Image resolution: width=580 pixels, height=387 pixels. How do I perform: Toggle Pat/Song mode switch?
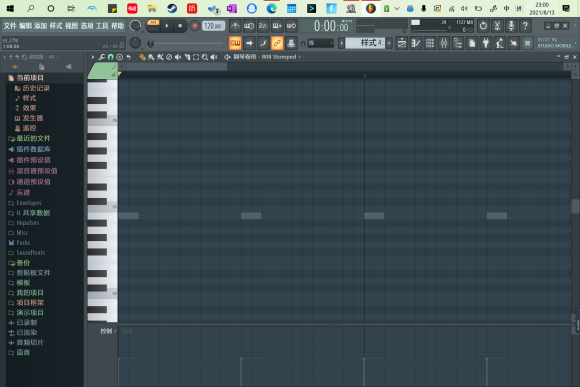[x=153, y=26]
